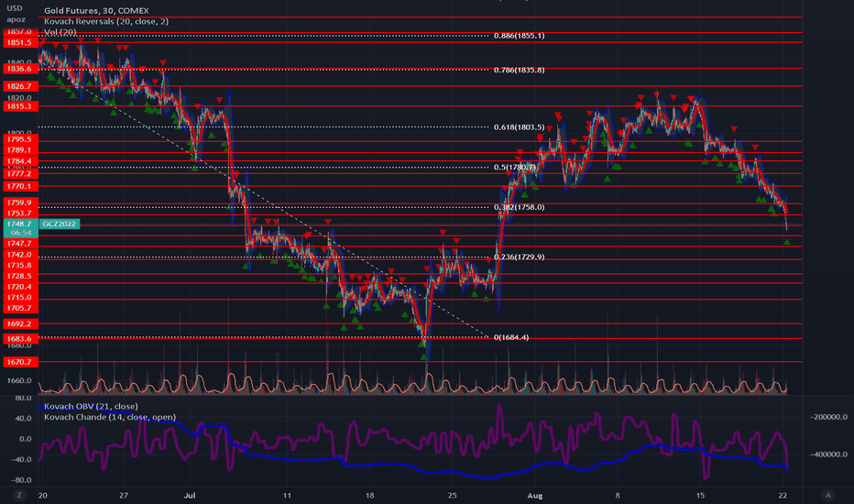
Task: Click the 1728.5 price level label
Action: tap(21, 276)
